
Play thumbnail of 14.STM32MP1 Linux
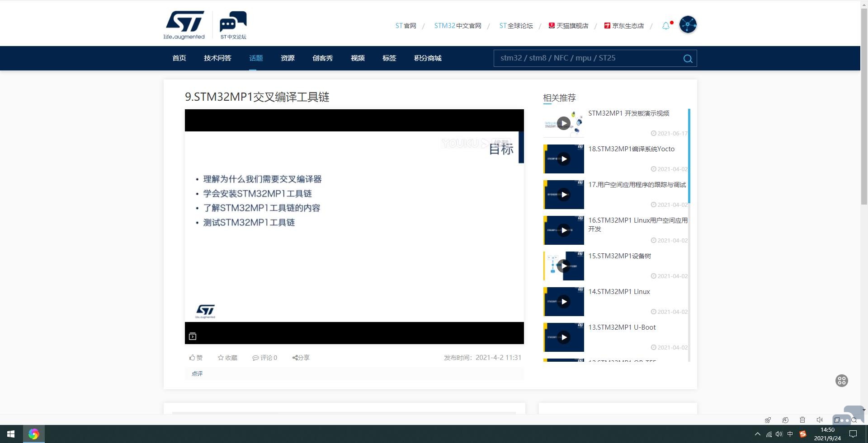[x=564, y=302]
